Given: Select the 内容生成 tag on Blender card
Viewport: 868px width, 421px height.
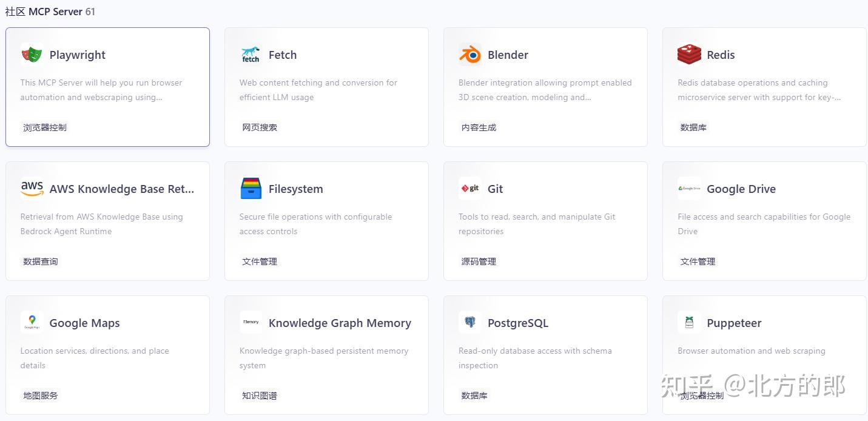Looking at the screenshot, I should tap(479, 127).
